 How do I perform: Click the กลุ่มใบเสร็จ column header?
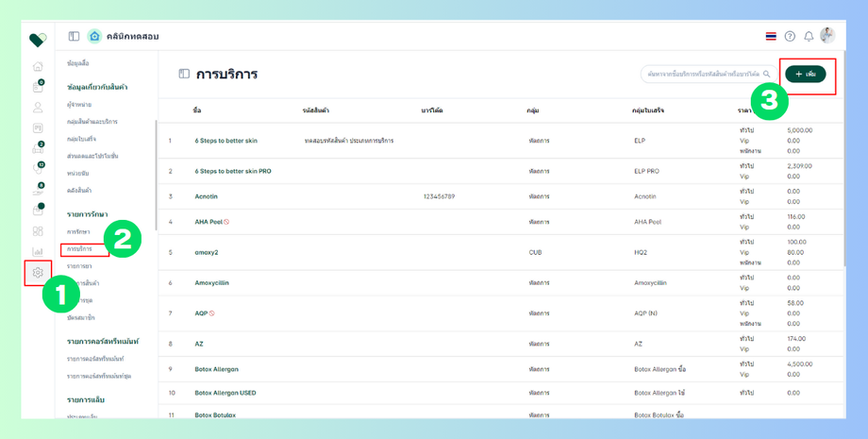click(647, 110)
